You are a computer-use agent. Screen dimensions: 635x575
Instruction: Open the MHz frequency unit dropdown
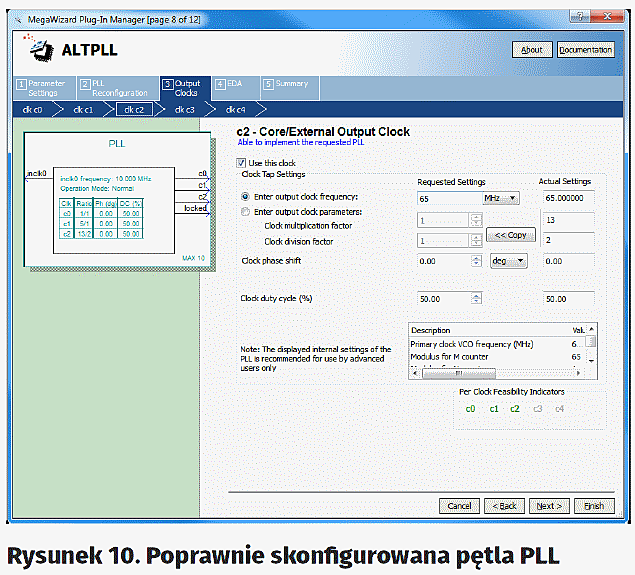(501, 198)
